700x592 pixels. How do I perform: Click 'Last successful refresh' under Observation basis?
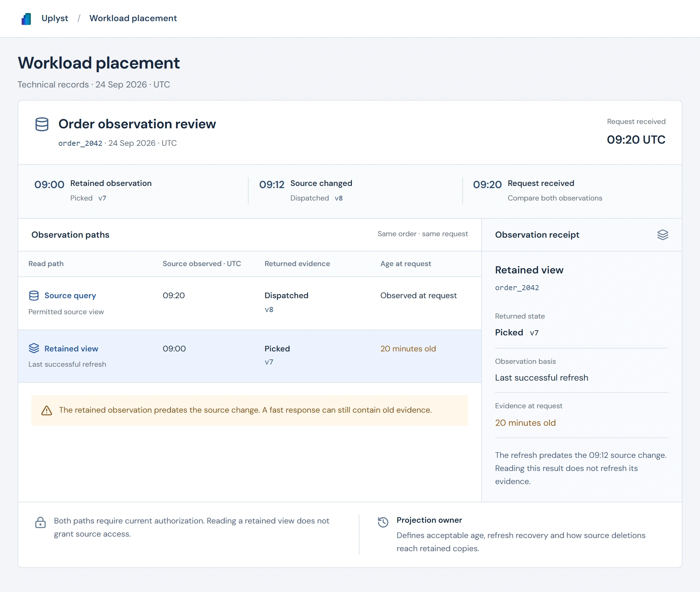[541, 378]
